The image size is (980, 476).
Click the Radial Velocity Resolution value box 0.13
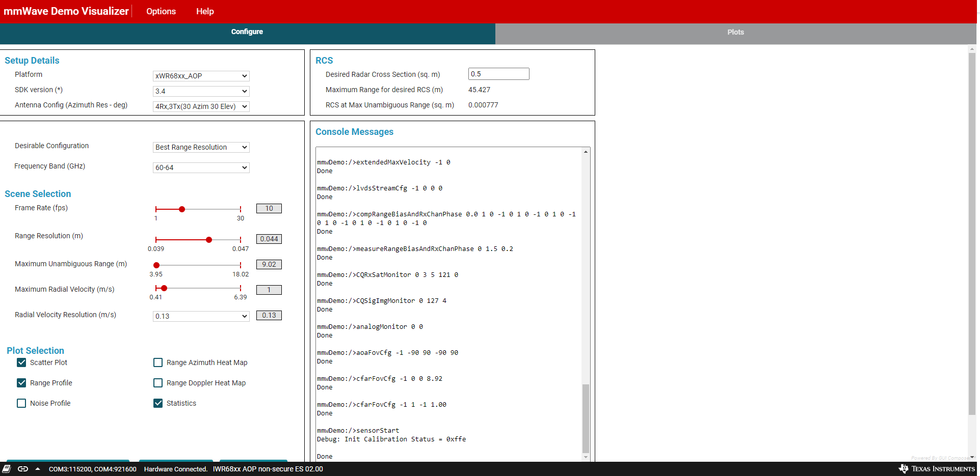[x=269, y=315]
